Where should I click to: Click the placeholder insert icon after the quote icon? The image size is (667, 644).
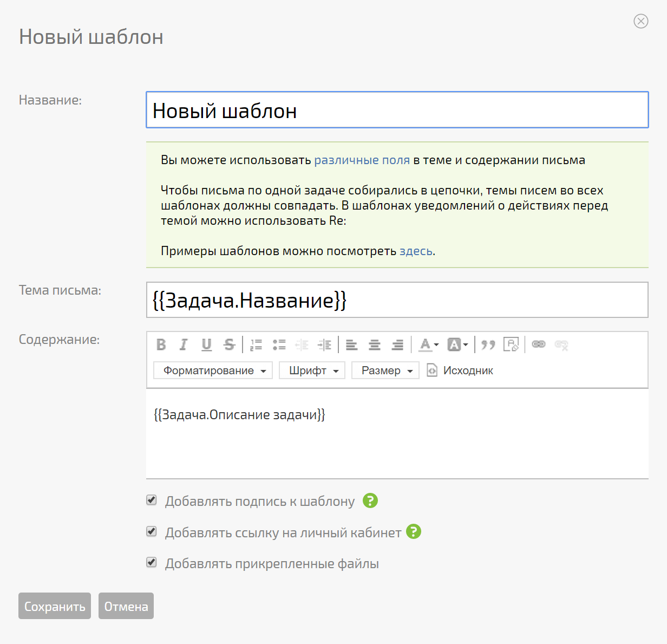point(511,344)
